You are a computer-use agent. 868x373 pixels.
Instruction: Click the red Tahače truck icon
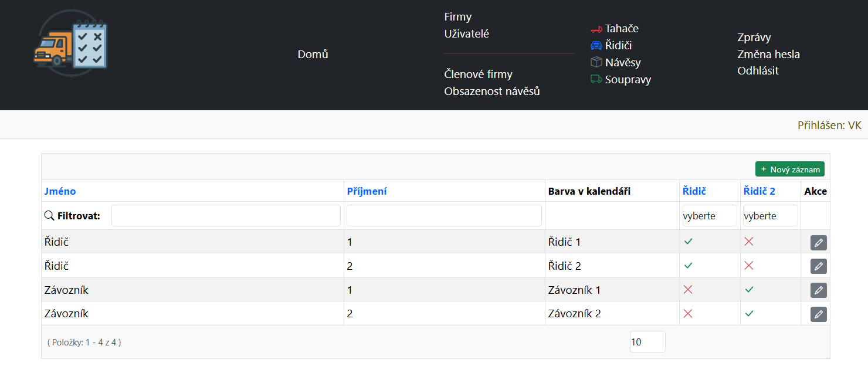click(x=596, y=29)
